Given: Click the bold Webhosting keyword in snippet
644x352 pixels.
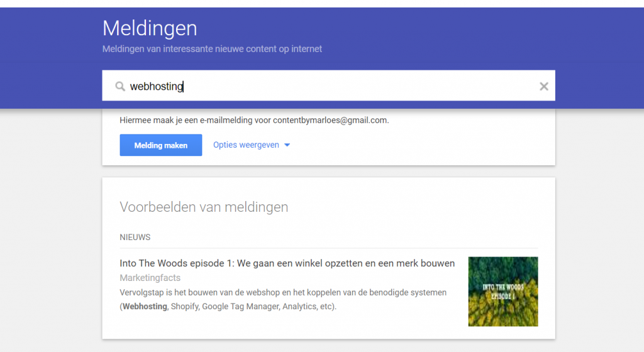Looking at the screenshot, I should pyautogui.click(x=145, y=307).
